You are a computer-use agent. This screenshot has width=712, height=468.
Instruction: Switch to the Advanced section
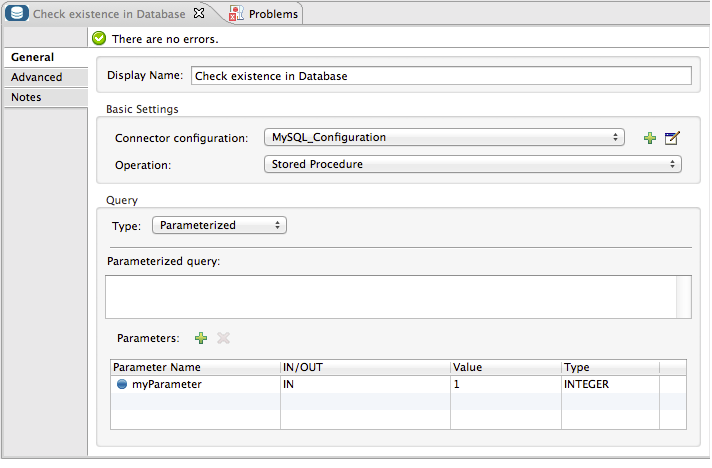(37, 77)
